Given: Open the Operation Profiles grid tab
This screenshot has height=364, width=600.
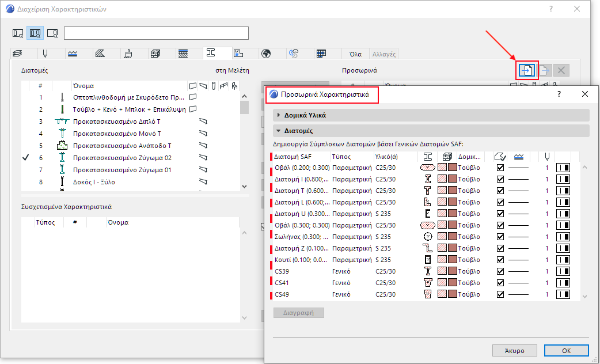Looking at the screenshot, I should (x=321, y=54).
